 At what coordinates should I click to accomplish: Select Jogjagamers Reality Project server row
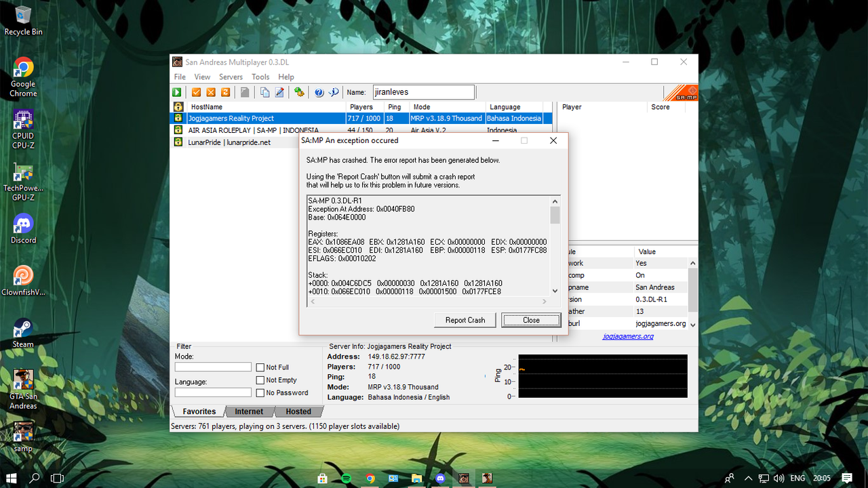pyautogui.click(x=362, y=118)
